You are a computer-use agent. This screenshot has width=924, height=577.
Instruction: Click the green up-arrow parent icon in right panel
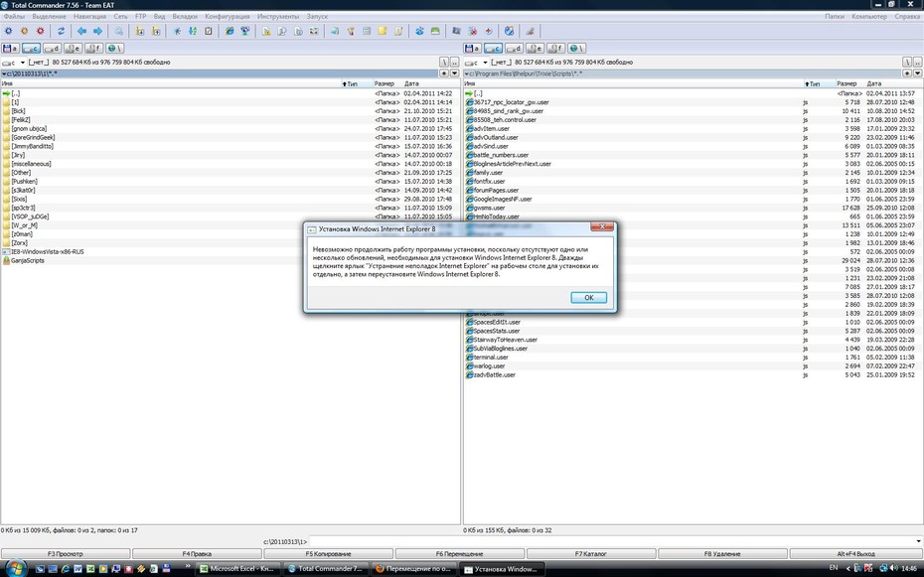469,93
